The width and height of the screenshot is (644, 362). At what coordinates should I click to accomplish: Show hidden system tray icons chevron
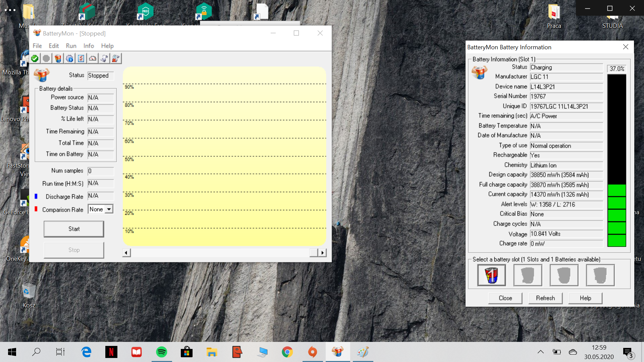[x=541, y=352]
